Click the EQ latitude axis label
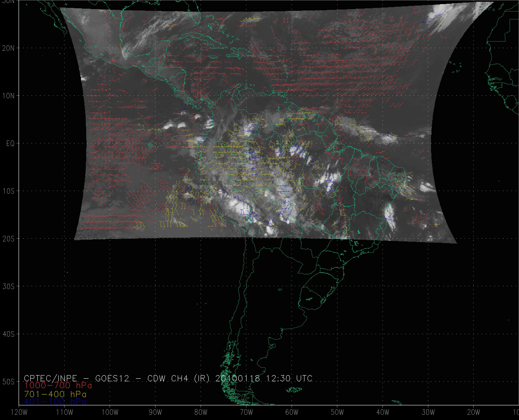 coord(10,143)
